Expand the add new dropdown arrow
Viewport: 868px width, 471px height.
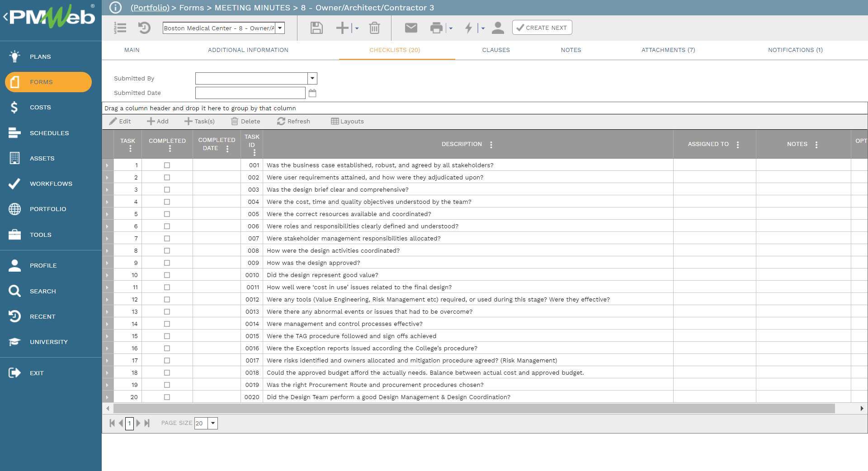point(357,28)
